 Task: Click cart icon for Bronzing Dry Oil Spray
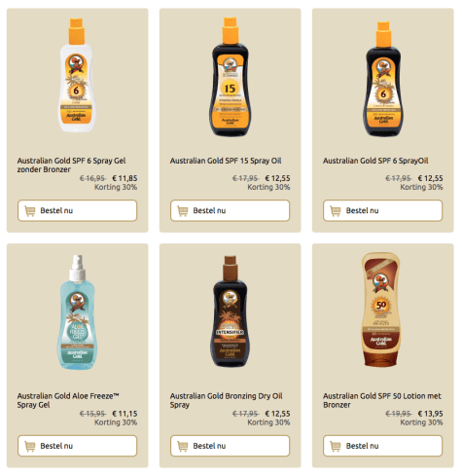pos(183,446)
